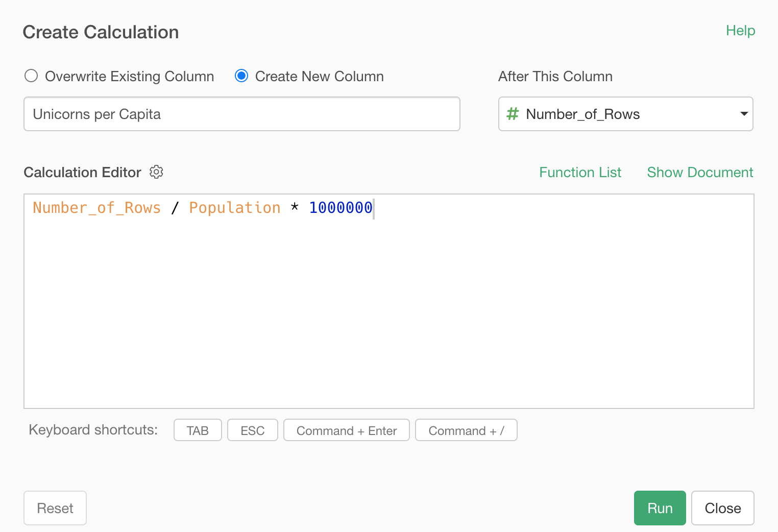This screenshot has height=532, width=778.
Task: Expand the After This Column dropdown arrow
Action: (x=744, y=114)
